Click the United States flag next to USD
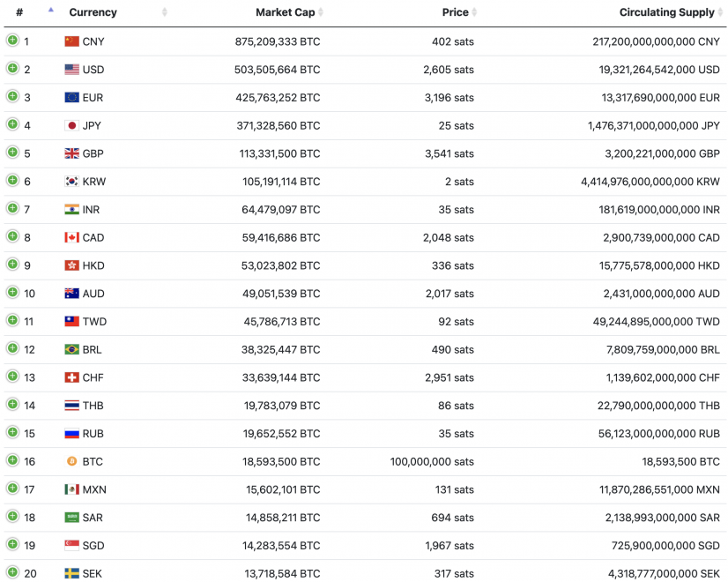728x582 pixels. pos(71,69)
